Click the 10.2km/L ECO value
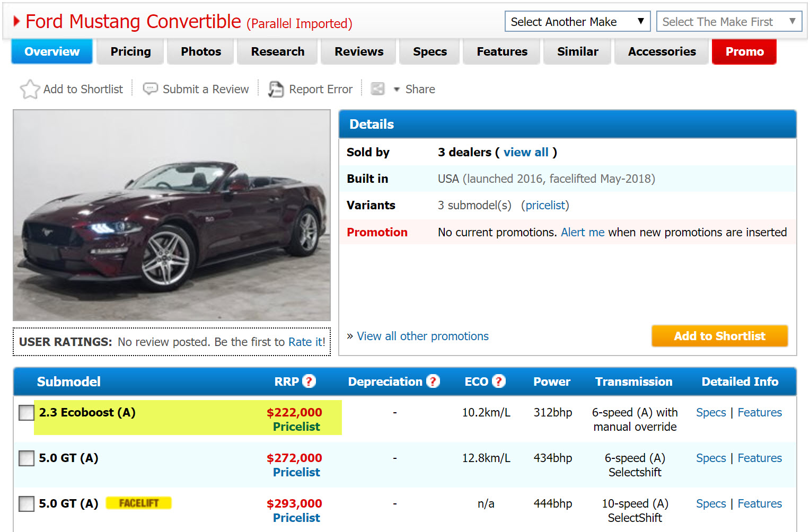The height and width of the screenshot is (532, 810). (x=486, y=412)
